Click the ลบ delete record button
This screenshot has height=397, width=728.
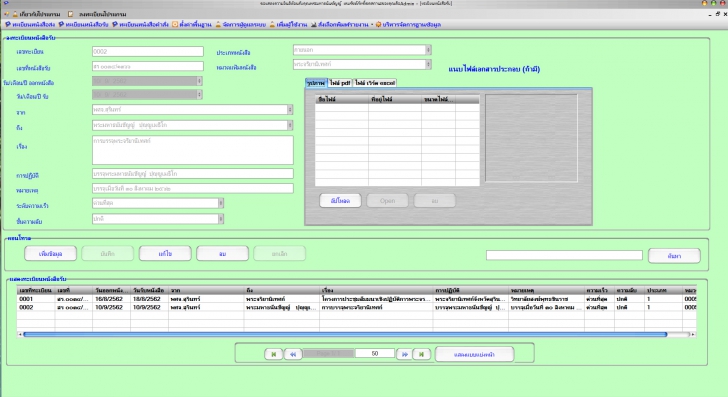[222, 254]
